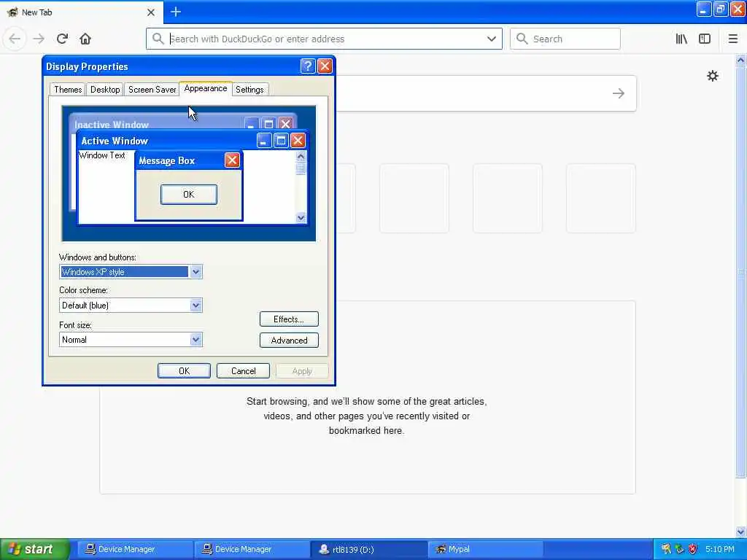Select the Appearance tab

pyautogui.click(x=206, y=88)
